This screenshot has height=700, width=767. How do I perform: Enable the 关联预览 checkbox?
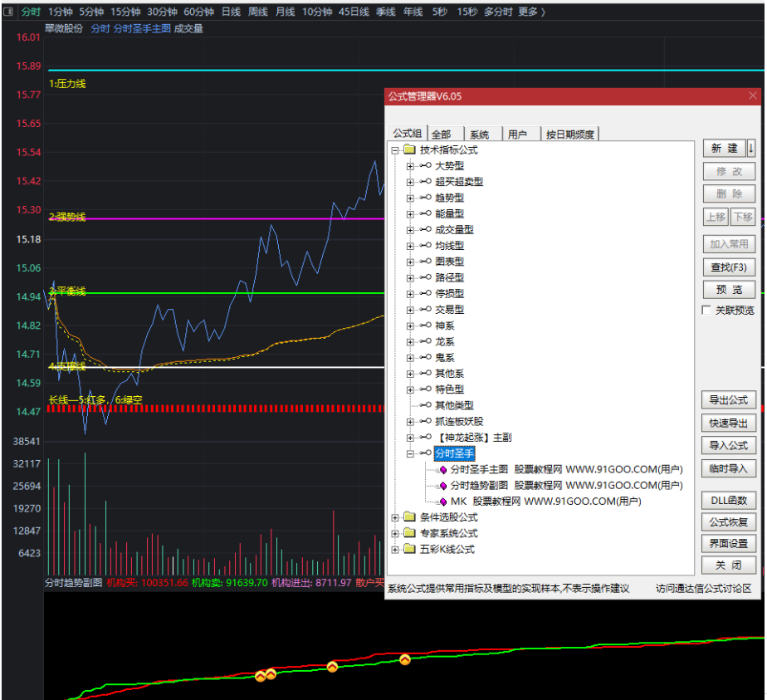707,311
